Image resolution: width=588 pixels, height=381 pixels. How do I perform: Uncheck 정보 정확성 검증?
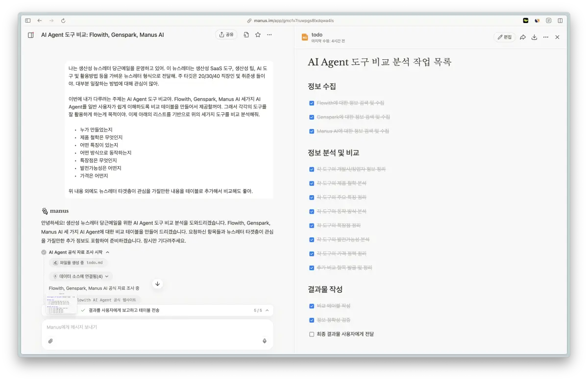[312, 320]
